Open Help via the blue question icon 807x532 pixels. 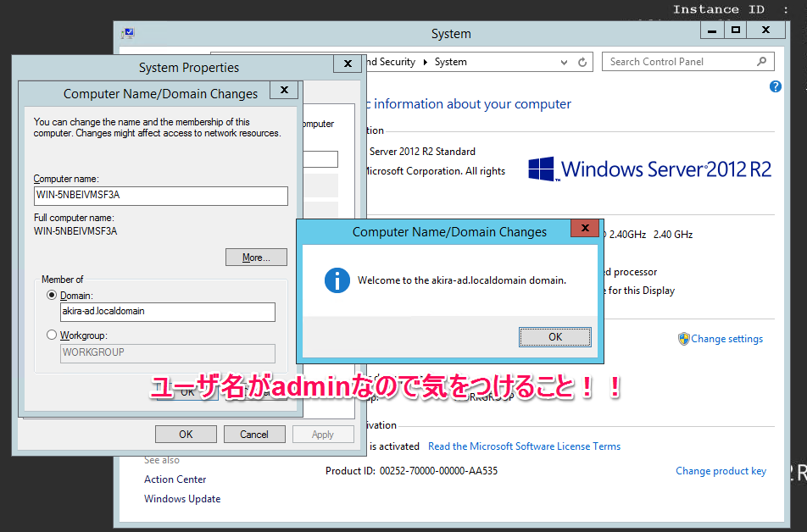[x=775, y=86]
